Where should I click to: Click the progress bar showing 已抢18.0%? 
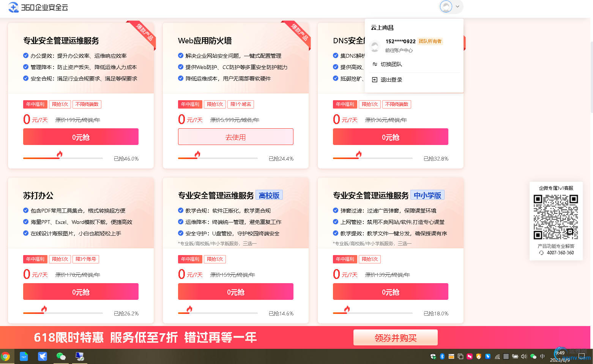[x=373, y=313]
